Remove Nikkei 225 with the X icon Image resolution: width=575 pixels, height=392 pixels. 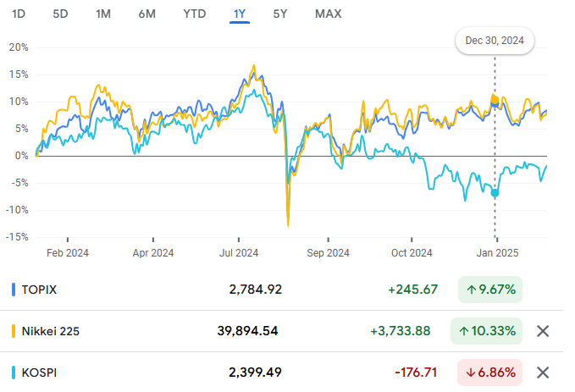(x=544, y=331)
